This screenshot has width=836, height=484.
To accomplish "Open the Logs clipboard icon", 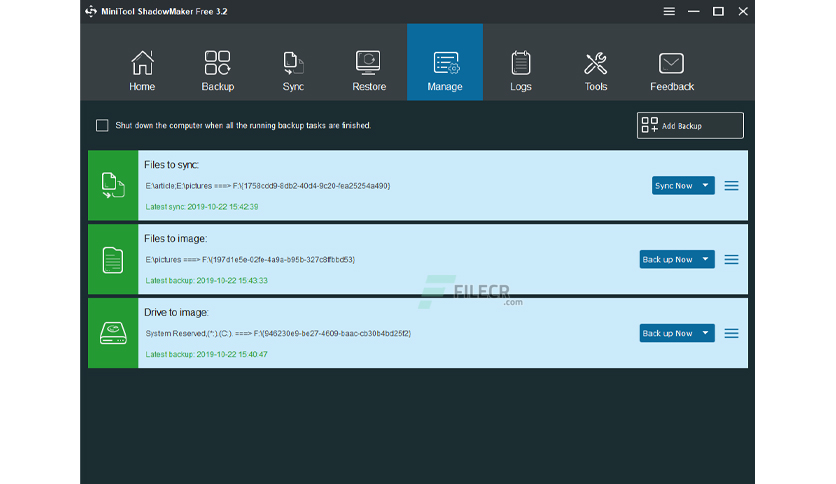I will [x=520, y=63].
